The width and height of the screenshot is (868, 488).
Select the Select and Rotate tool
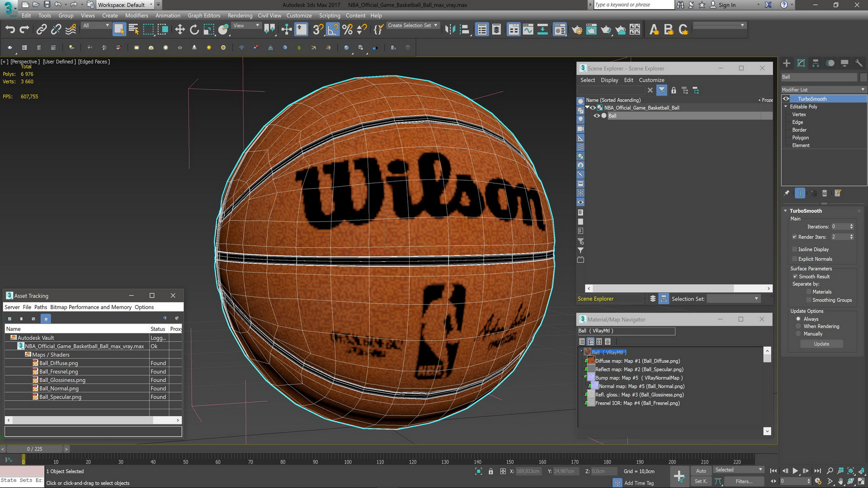(194, 30)
